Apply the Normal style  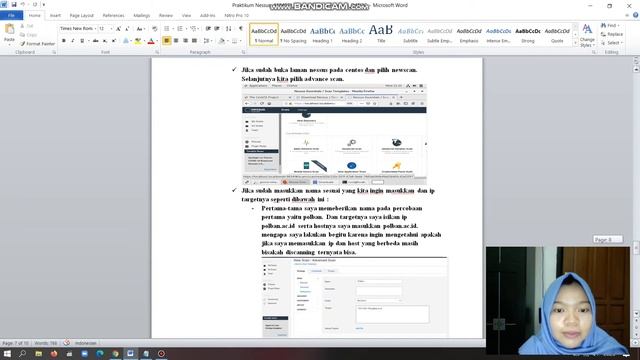coord(264,35)
